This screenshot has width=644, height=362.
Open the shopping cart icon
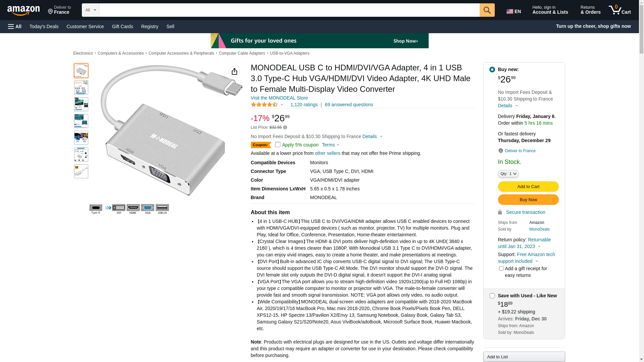(620, 10)
